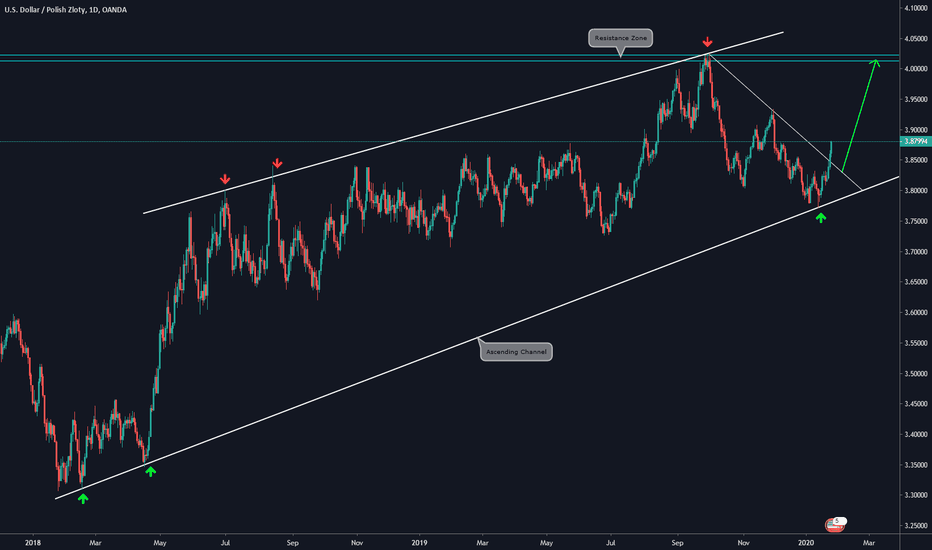Click the 4.05000 price axis label
This screenshot has height=550, width=932.
[916, 39]
